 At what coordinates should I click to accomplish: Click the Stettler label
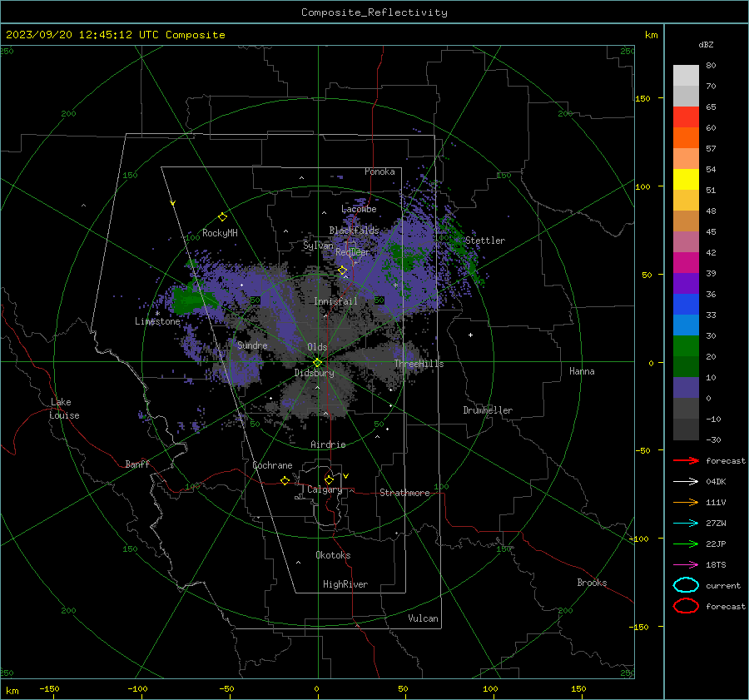(x=485, y=241)
